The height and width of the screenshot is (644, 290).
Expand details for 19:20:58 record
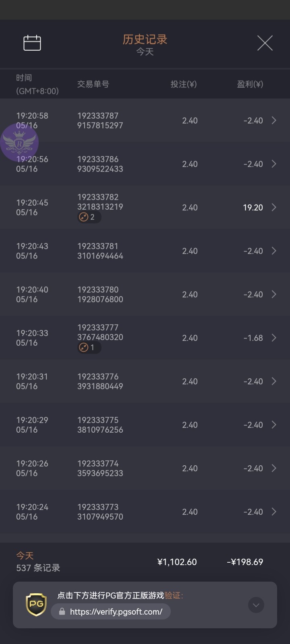(x=274, y=120)
